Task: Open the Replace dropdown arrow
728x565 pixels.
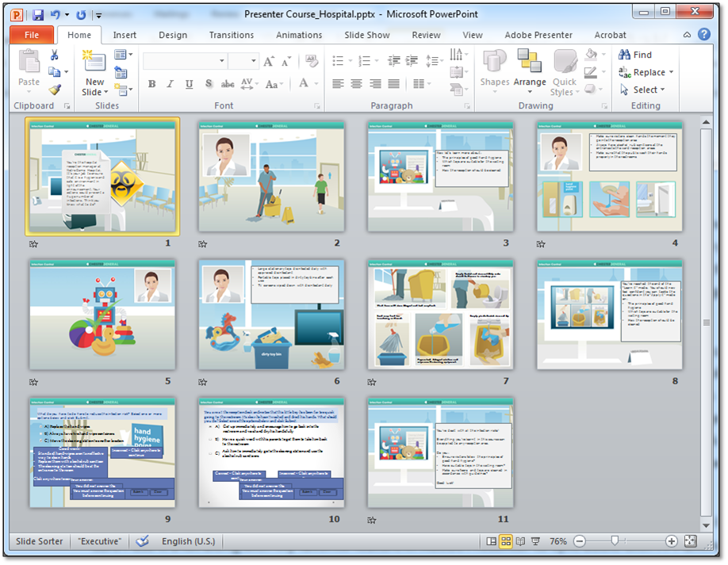Action: [671, 72]
